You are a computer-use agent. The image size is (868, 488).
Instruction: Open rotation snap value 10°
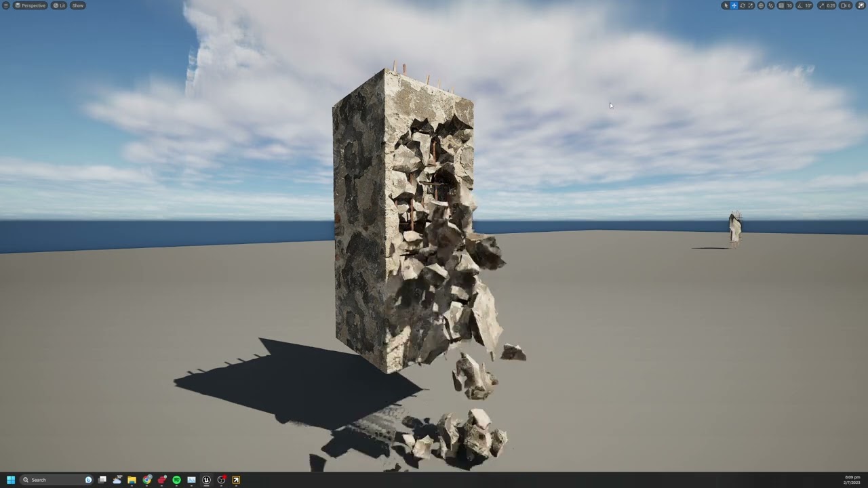[x=808, y=5]
